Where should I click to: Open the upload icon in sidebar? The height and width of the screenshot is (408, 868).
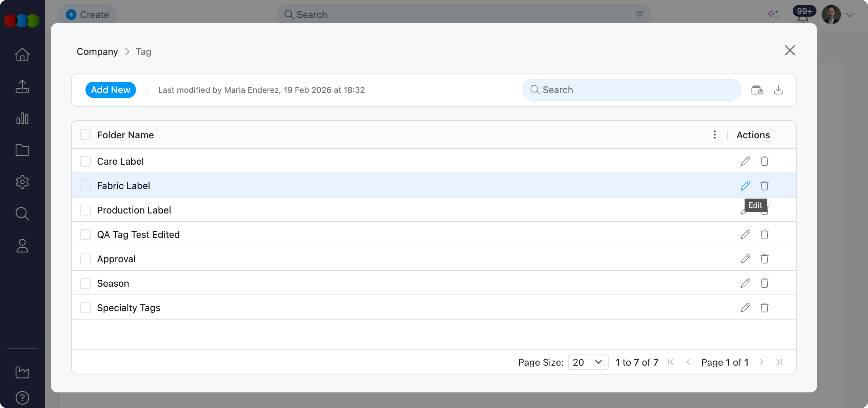tap(22, 86)
